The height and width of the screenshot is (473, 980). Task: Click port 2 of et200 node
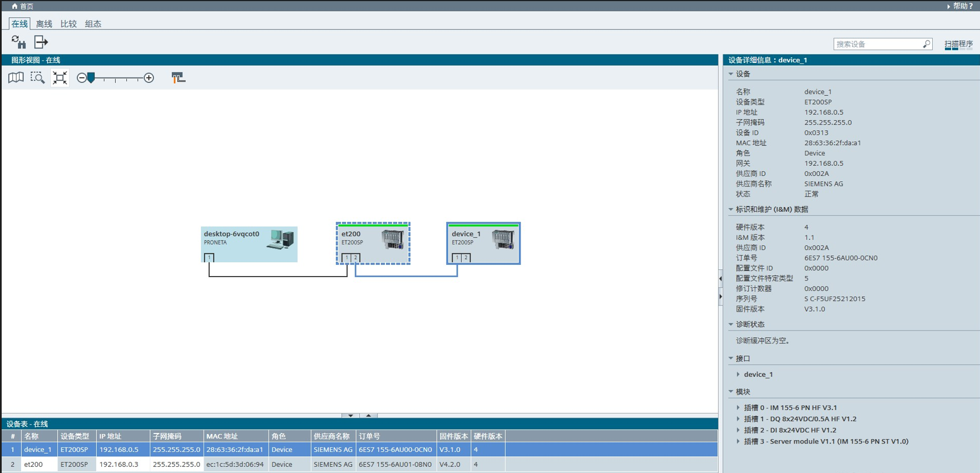(355, 258)
